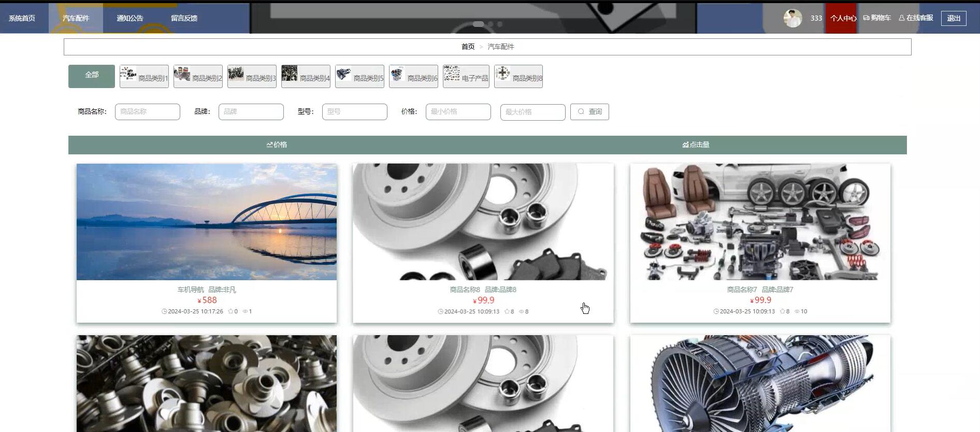Image resolution: width=980 pixels, height=432 pixels.
Task: Sort products by 价格
Action: [x=277, y=145]
